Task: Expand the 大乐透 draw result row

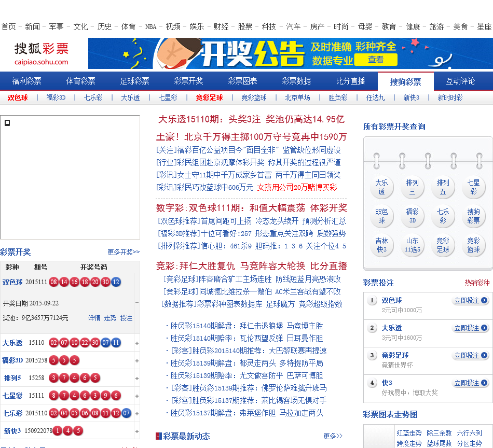Action: [x=137, y=343]
